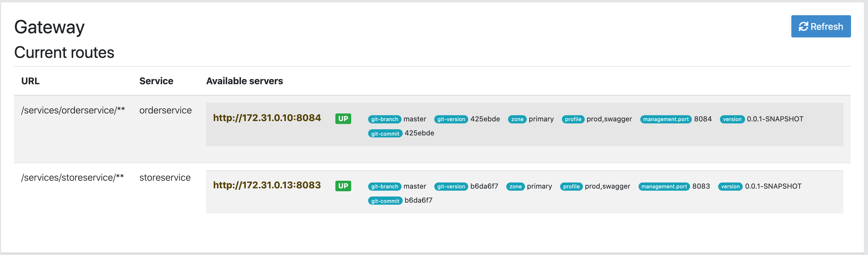This screenshot has height=255, width=868.
Task: Click the zone badge in storeservice row
Action: point(515,187)
